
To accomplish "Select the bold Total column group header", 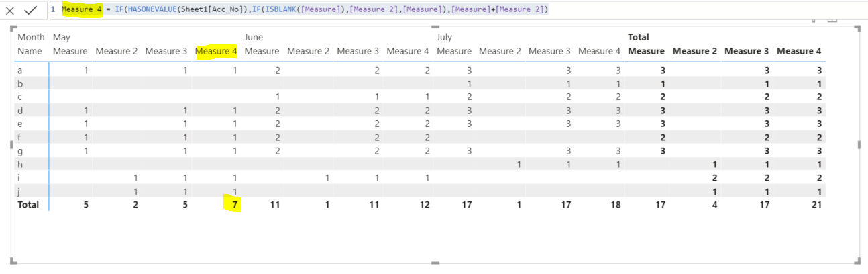I will [639, 37].
